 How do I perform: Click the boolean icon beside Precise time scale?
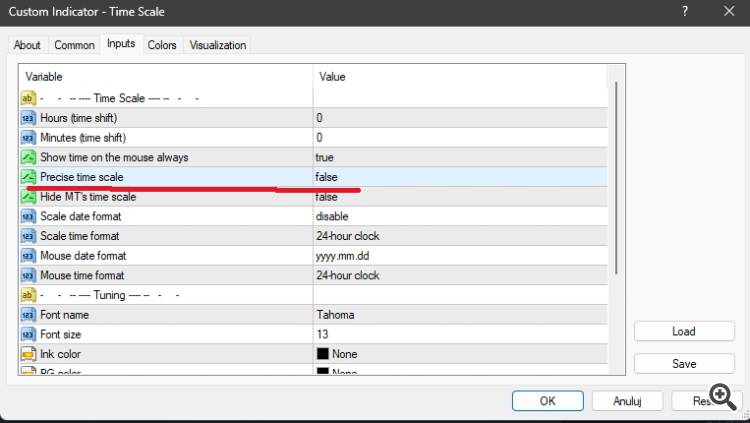tap(28, 177)
